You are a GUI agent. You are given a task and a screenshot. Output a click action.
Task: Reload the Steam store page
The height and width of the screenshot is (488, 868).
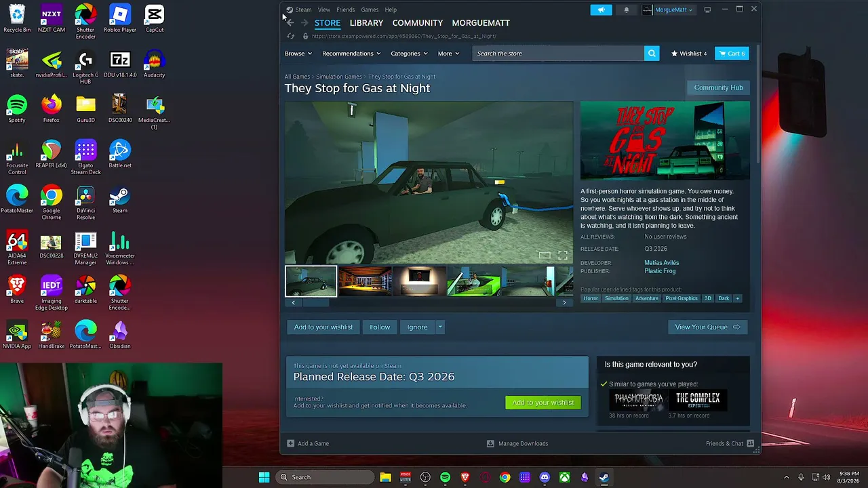pos(291,36)
